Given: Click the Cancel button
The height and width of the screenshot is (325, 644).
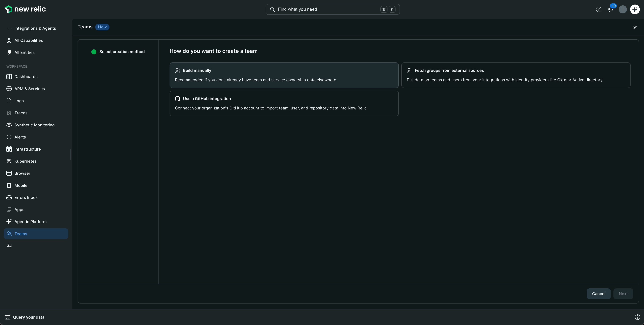Looking at the screenshot, I should tap(599, 294).
